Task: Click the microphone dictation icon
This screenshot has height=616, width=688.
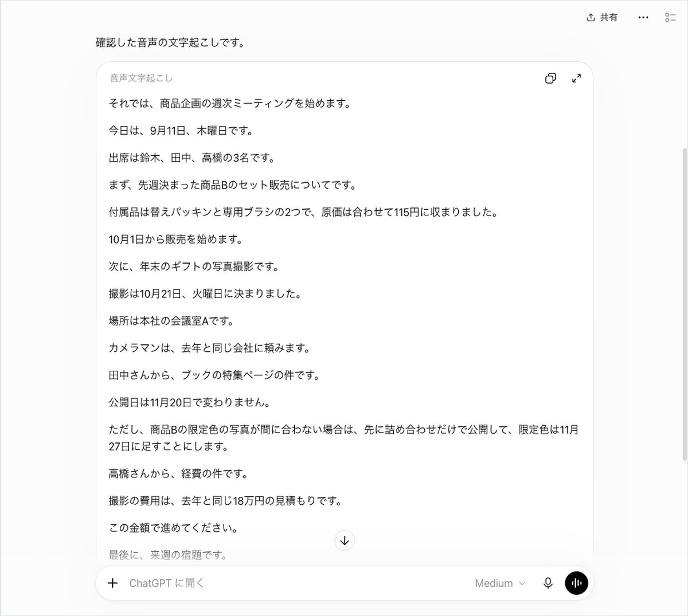Action: tap(548, 583)
